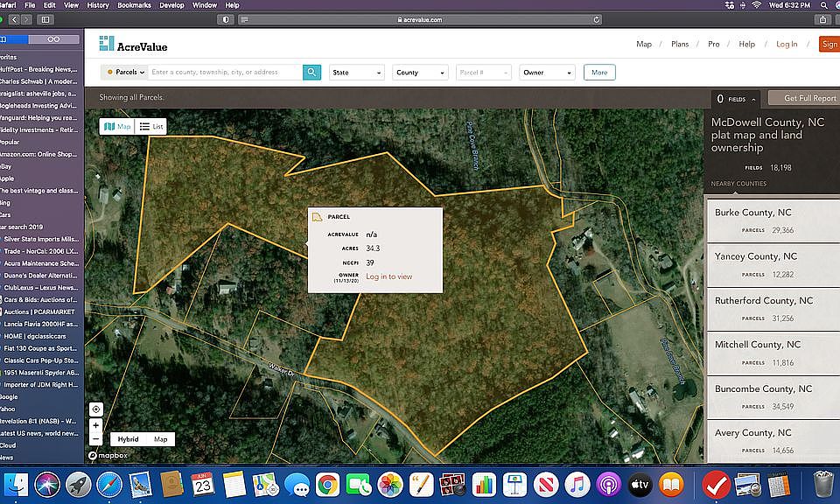The image size is (840, 504).
Task: Open the County dropdown
Action: pos(421,73)
